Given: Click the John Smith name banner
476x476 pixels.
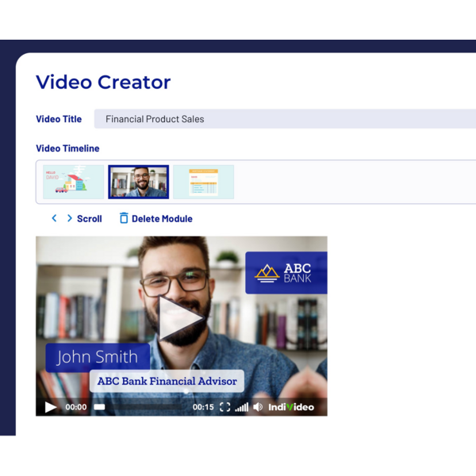Looking at the screenshot, I should pyautogui.click(x=98, y=358).
